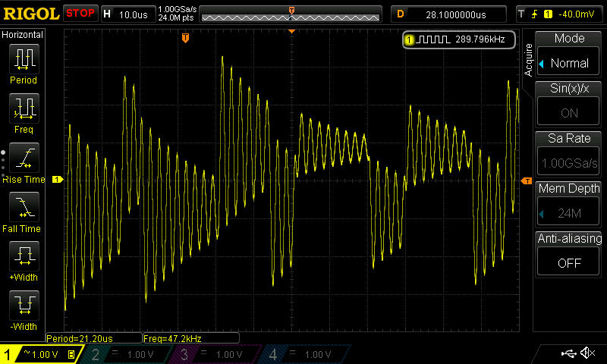The width and height of the screenshot is (607, 364).
Task: Select the +Width measurement icon
Action: [x=24, y=257]
